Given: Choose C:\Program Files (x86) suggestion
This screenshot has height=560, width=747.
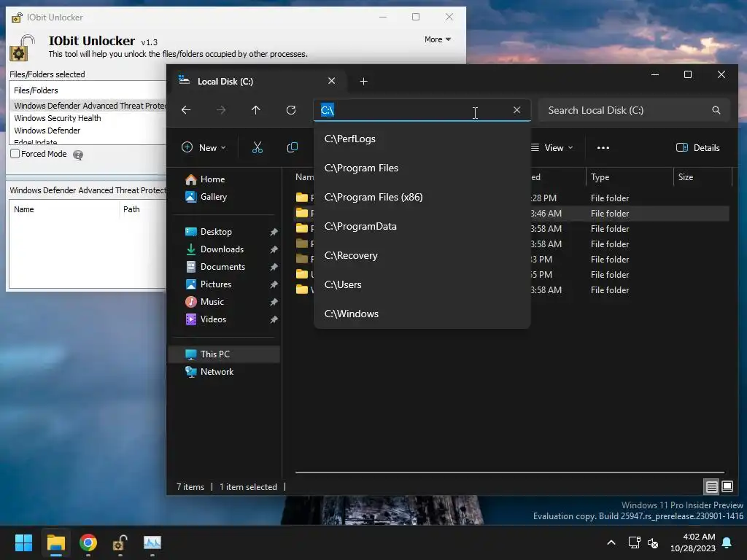Looking at the screenshot, I should click(x=422, y=197).
